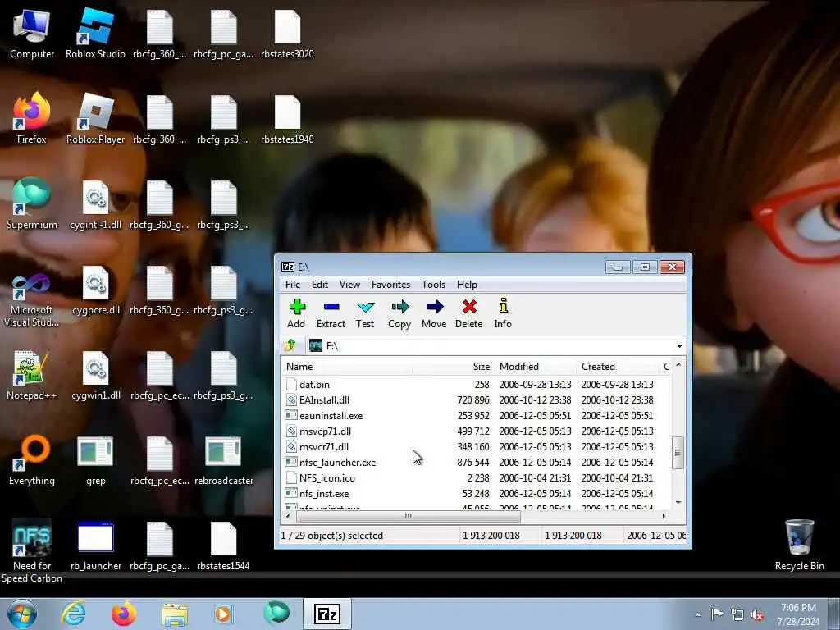The image size is (840, 630).
Task: Select the Recycle Bin icon
Action: pyautogui.click(x=799, y=545)
